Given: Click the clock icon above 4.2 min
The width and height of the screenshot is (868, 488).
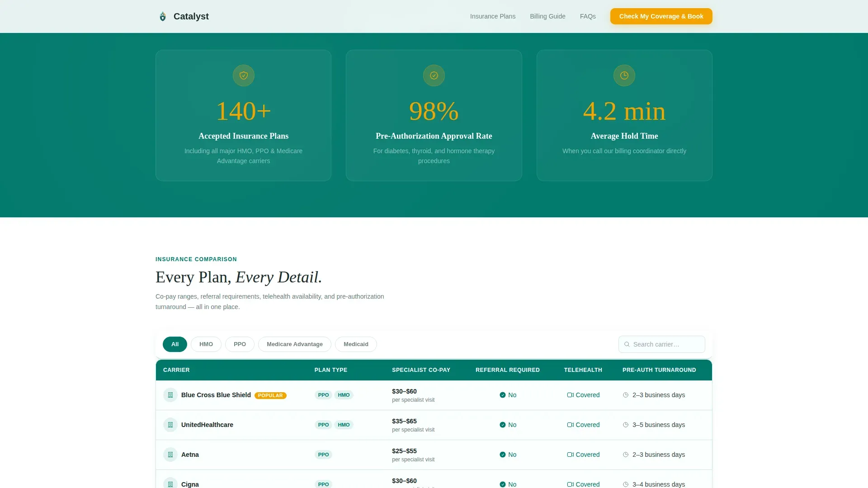Looking at the screenshot, I should pos(624,75).
